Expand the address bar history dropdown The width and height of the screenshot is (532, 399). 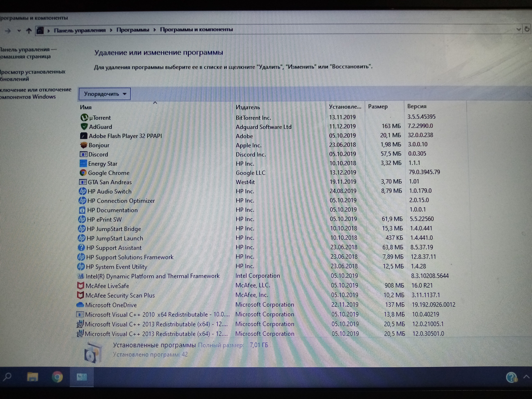(x=519, y=29)
